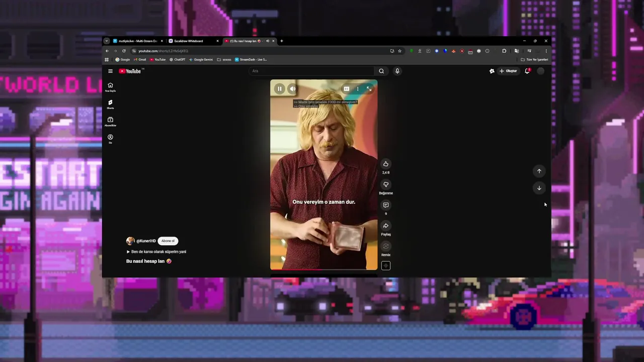Subscribe with the Abone ol button
644x362 pixels.
click(x=168, y=241)
